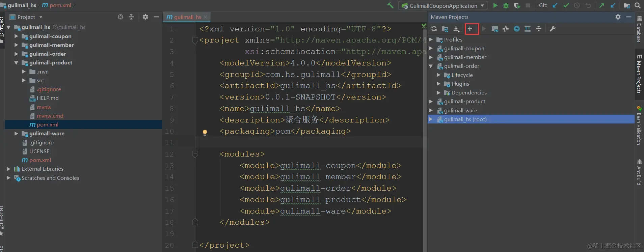Screen dimensions: 644x252
Task: Run GulimallCouponApplication with the green play button
Action: tap(495, 5)
